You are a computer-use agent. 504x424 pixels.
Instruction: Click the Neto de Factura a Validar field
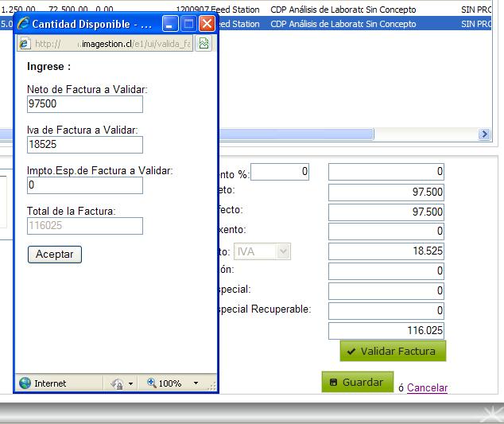tap(85, 104)
